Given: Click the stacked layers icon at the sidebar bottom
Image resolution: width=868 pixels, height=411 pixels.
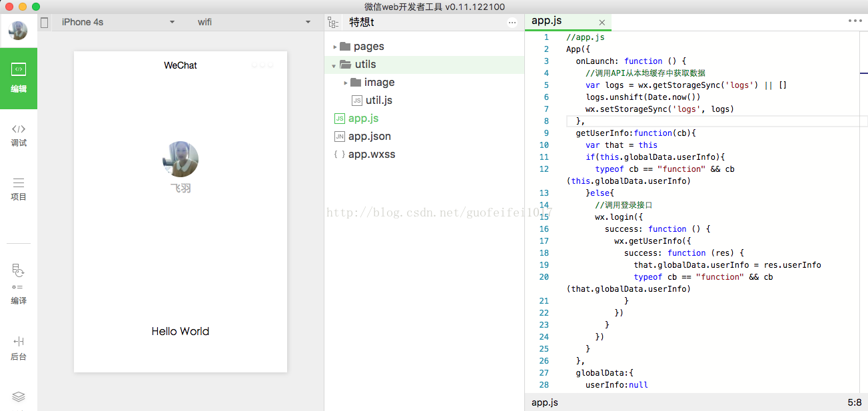Looking at the screenshot, I should [x=19, y=397].
